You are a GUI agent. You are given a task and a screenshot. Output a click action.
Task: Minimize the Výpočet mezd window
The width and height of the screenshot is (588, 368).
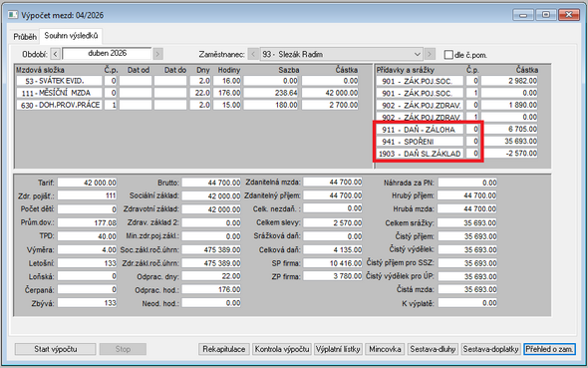[523, 15]
